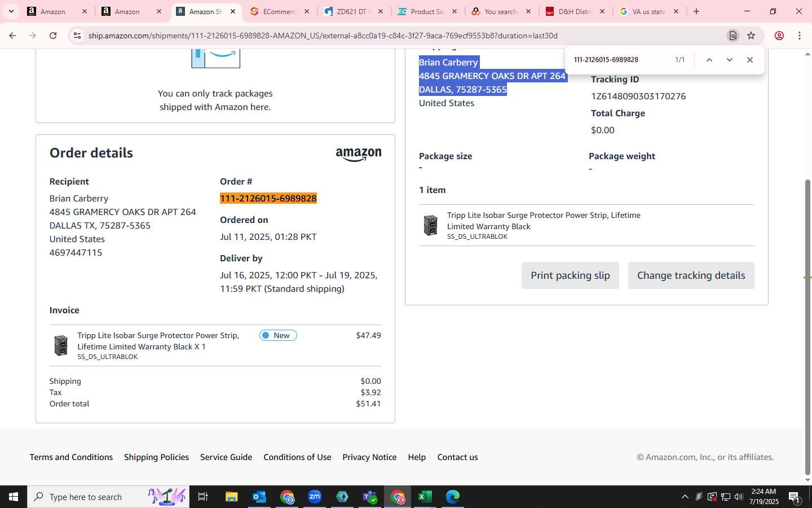
Task: Go to next find result
Action: tap(730, 60)
